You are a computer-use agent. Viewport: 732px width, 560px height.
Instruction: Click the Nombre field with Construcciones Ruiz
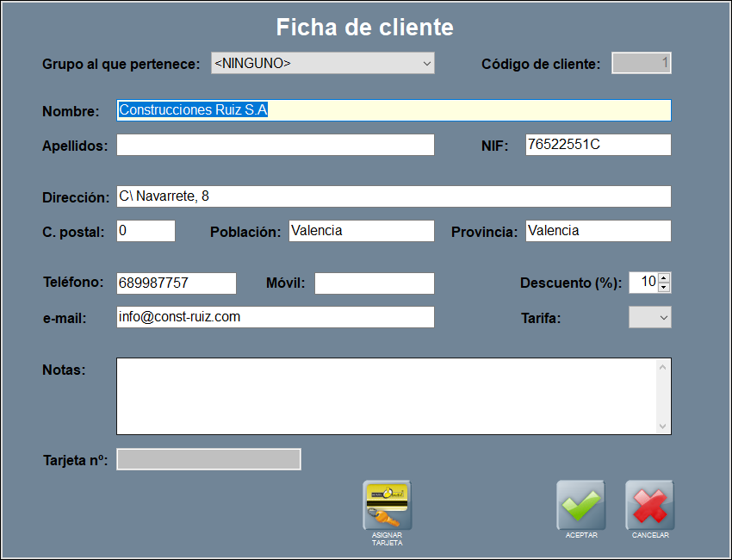(393, 110)
